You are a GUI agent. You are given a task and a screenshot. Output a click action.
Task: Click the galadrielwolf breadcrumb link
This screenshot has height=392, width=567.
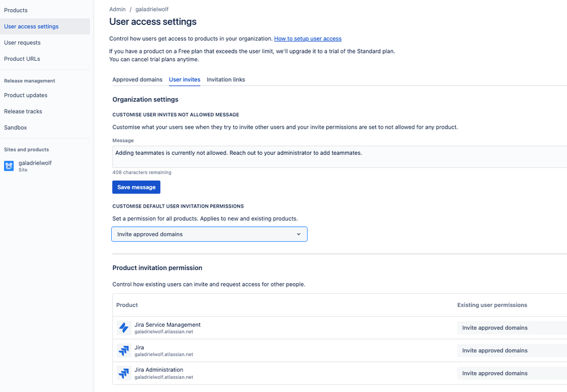pos(152,10)
